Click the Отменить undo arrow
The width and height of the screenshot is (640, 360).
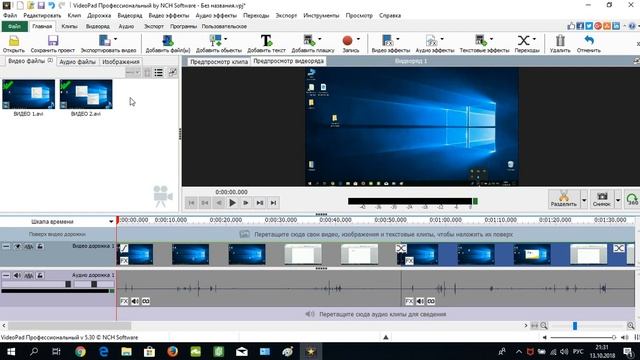[x=589, y=41]
